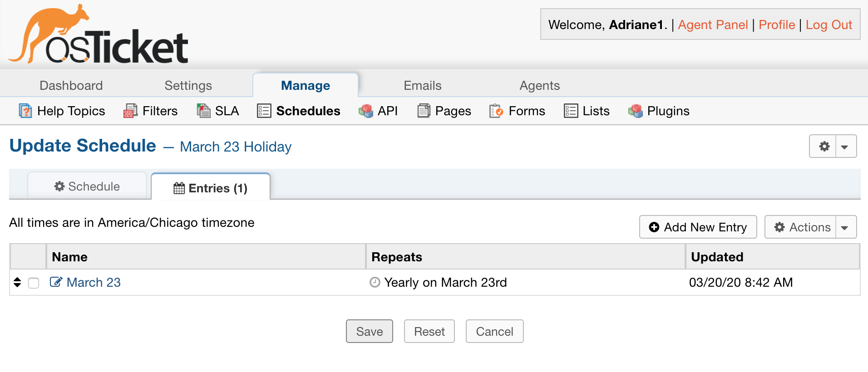Tick the March 23 entry checkbox
This screenshot has height=372, width=868.
[x=34, y=283]
